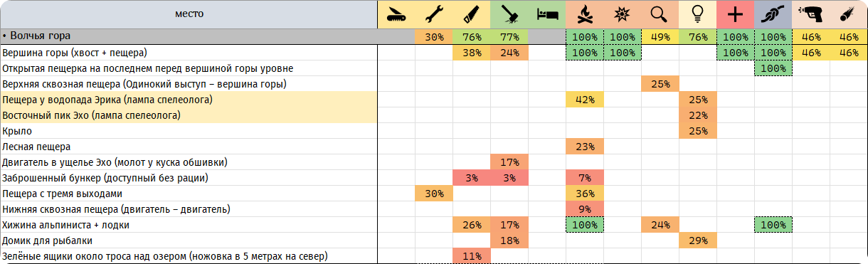Select the flare gun icon header
The height and width of the screenshot is (264, 868).
pos(811,14)
